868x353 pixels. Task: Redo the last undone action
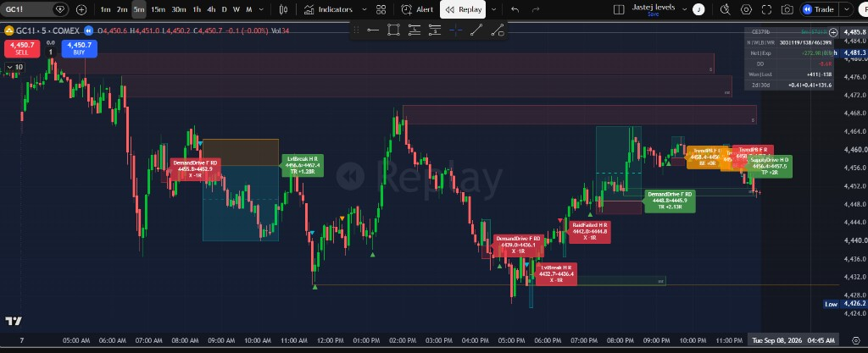(x=536, y=9)
